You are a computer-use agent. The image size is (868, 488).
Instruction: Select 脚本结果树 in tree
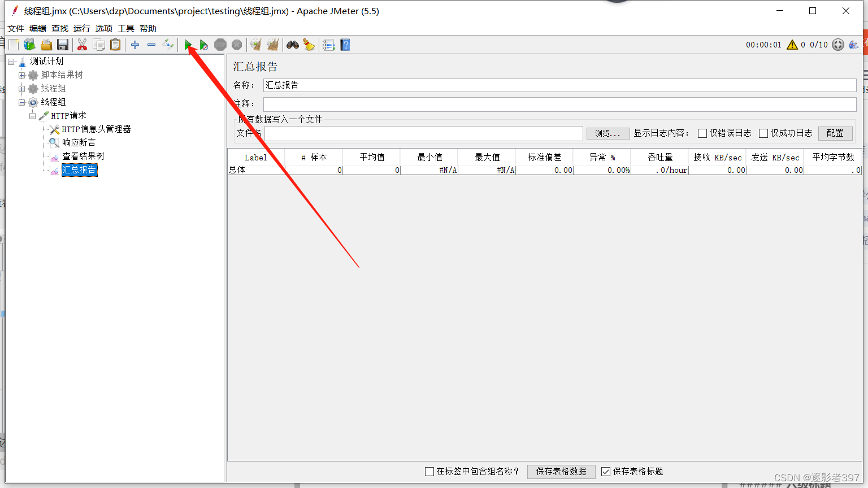[x=62, y=75]
